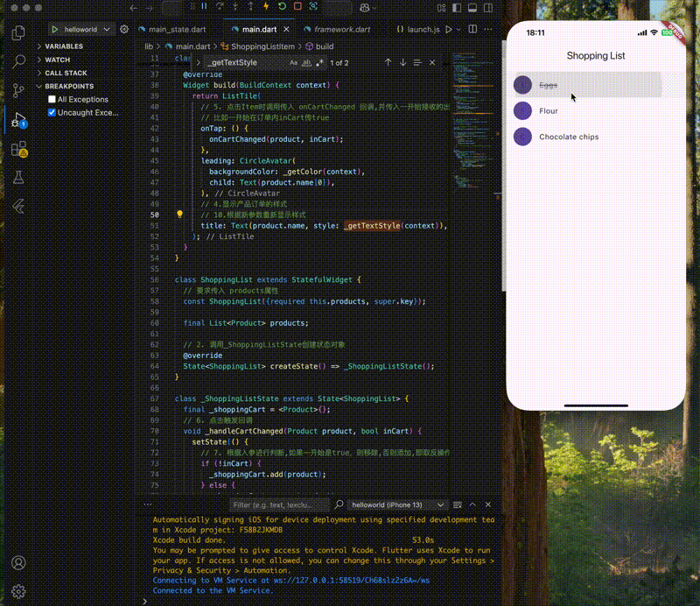Start debugging with green play button

tap(54, 30)
